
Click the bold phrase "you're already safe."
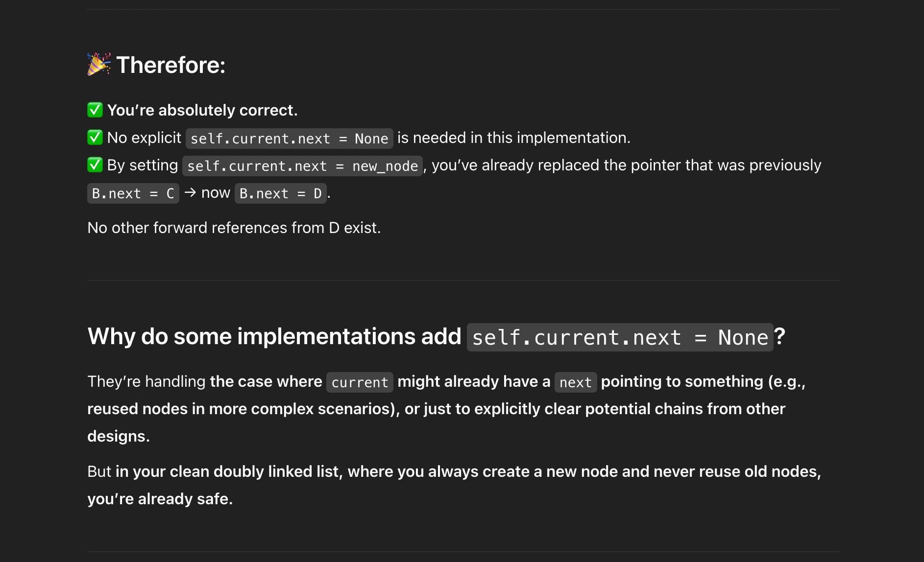pos(160,499)
